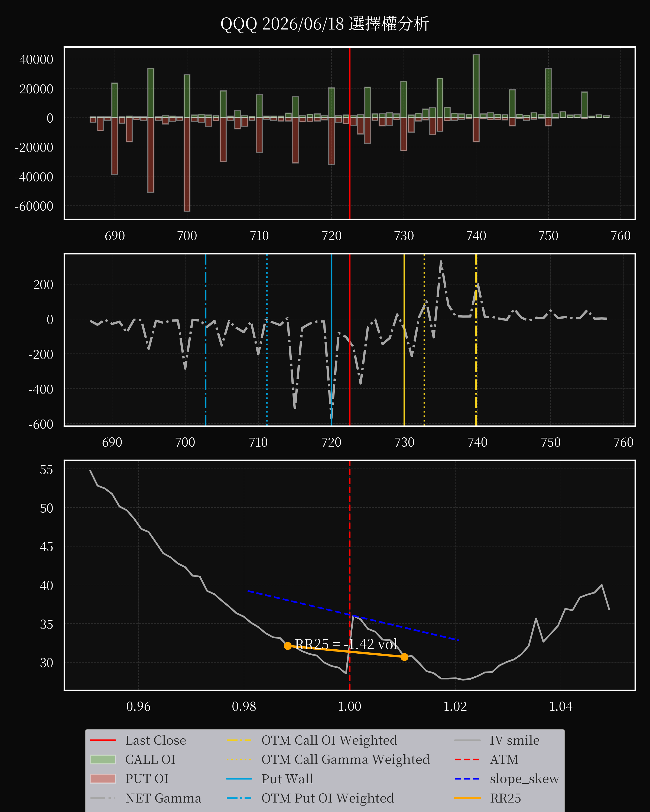Click the 1.00 x-axis label in IV chart
Screen dimensions: 650x812
tap(349, 706)
